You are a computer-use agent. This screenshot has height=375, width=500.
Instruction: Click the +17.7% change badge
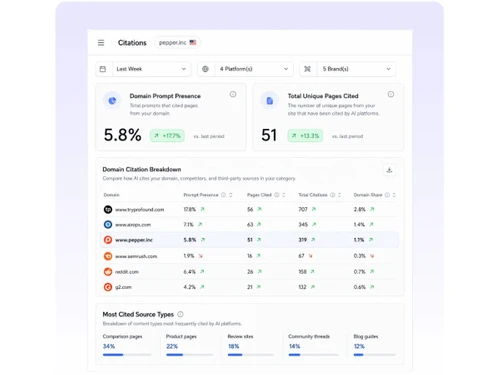pyautogui.click(x=167, y=136)
